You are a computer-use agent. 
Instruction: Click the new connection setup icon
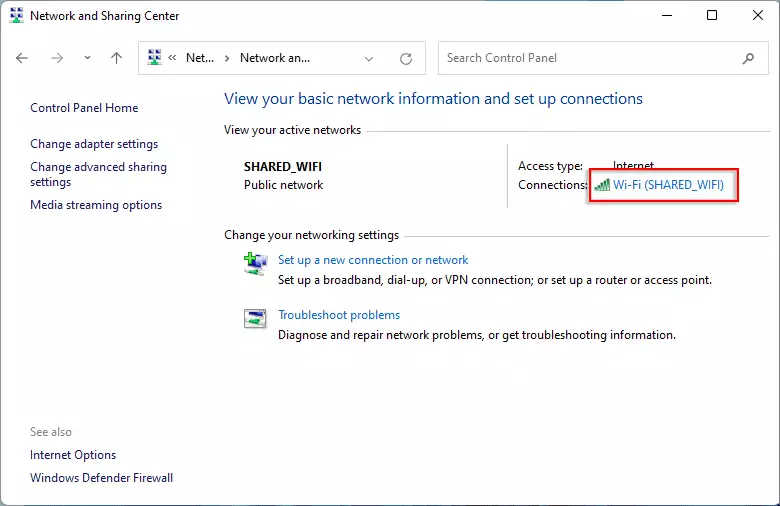[x=256, y=264]
